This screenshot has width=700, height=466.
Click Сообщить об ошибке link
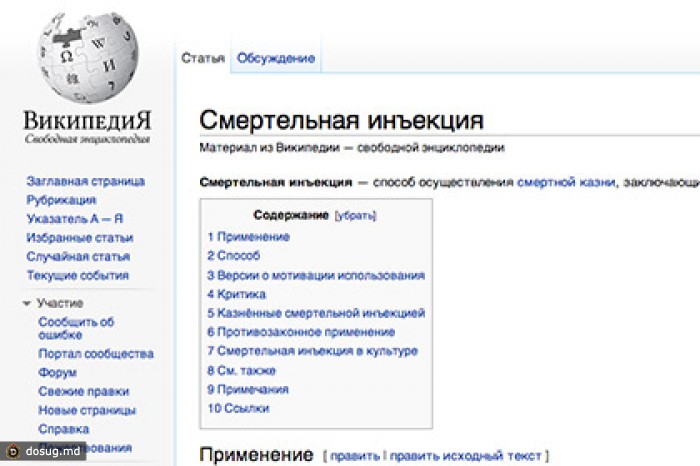76,328
